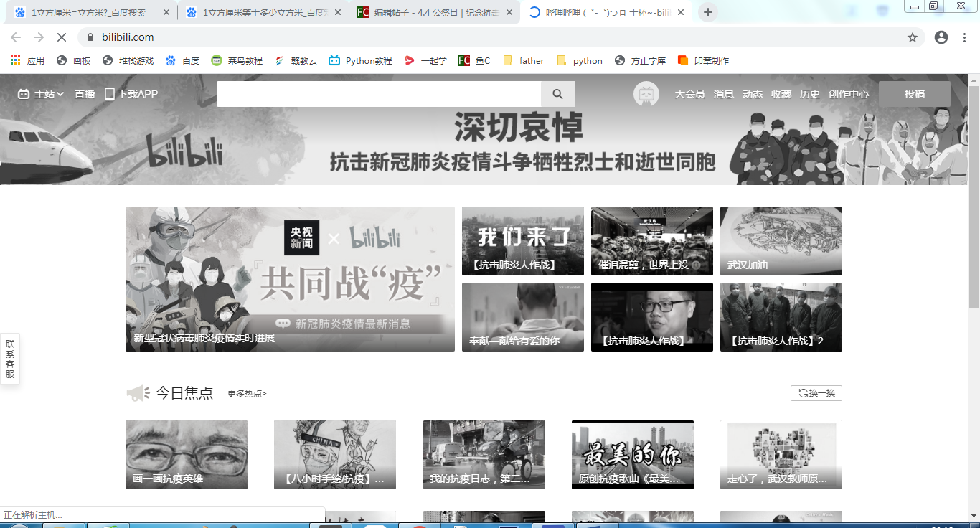The image size is (980, 528).
Task: Open the 翰教云 bookmark
Action: point(296,61)
